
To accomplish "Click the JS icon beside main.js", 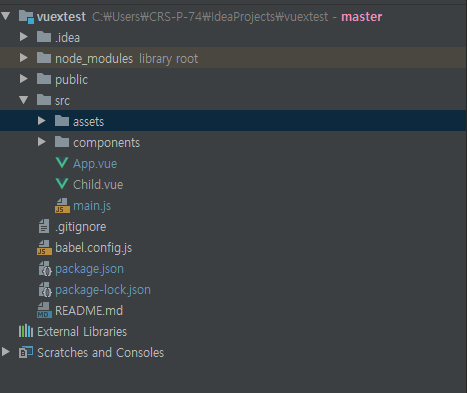I will point(62,205).
